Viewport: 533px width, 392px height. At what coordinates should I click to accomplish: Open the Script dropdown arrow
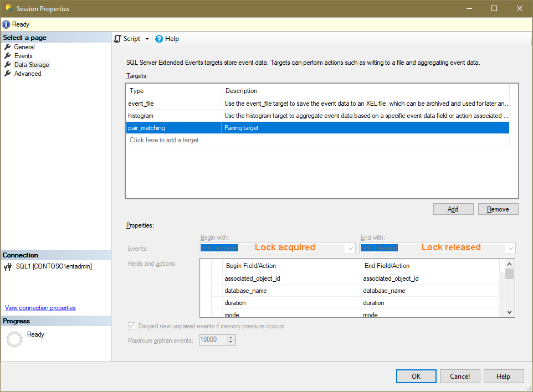click(147, 39)
